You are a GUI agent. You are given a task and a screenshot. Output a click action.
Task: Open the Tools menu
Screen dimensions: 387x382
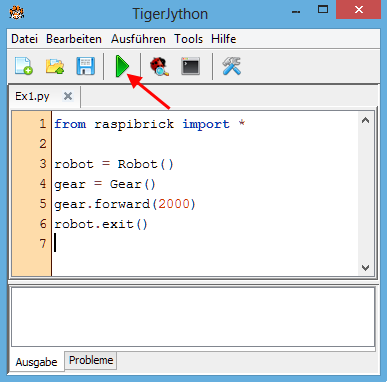[188, 39]
